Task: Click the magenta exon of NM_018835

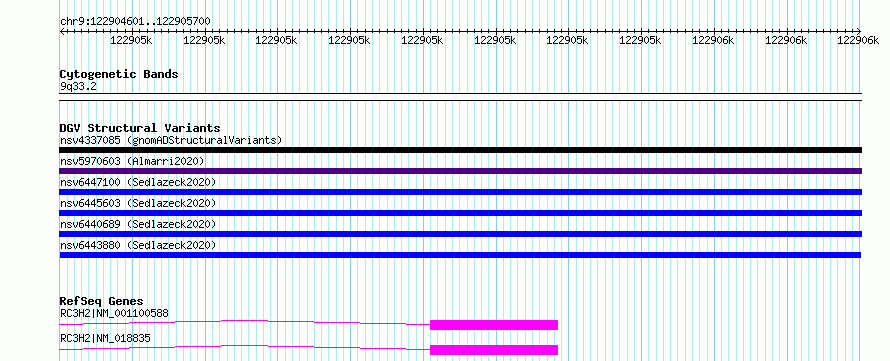Action: [x=494, y=350]
